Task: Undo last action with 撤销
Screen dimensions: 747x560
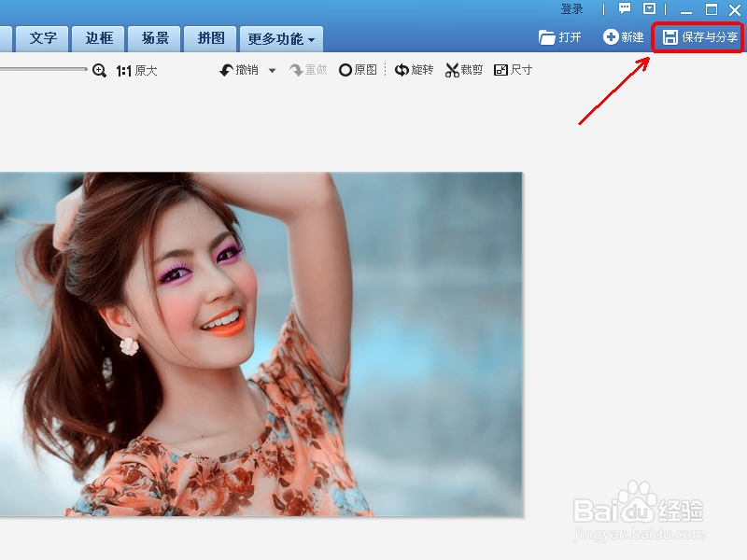Action: 239,70
